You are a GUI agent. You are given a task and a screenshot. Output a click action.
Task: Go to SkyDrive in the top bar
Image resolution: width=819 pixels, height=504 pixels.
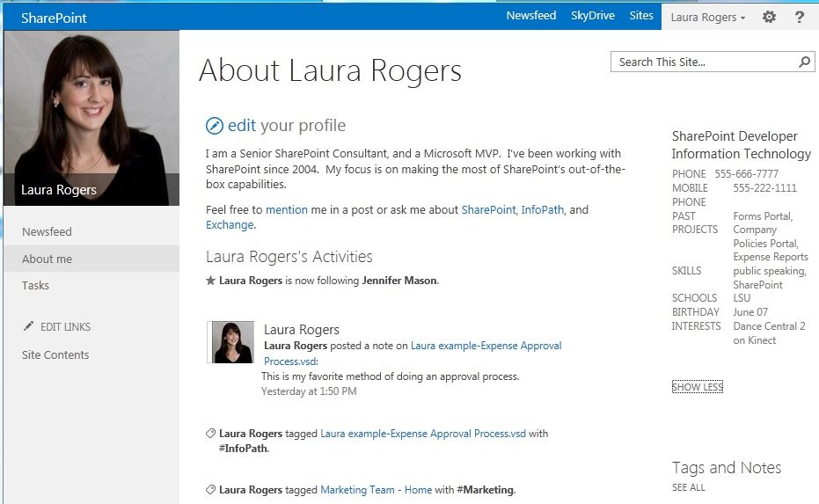(x=592, y=16)
